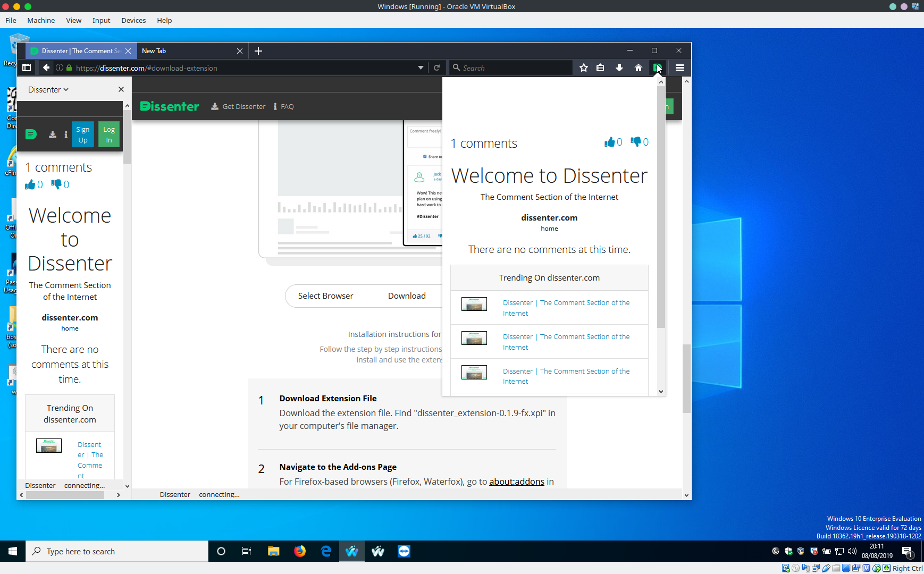
Task: Reload the current page
Action: [x=436, y=68]
